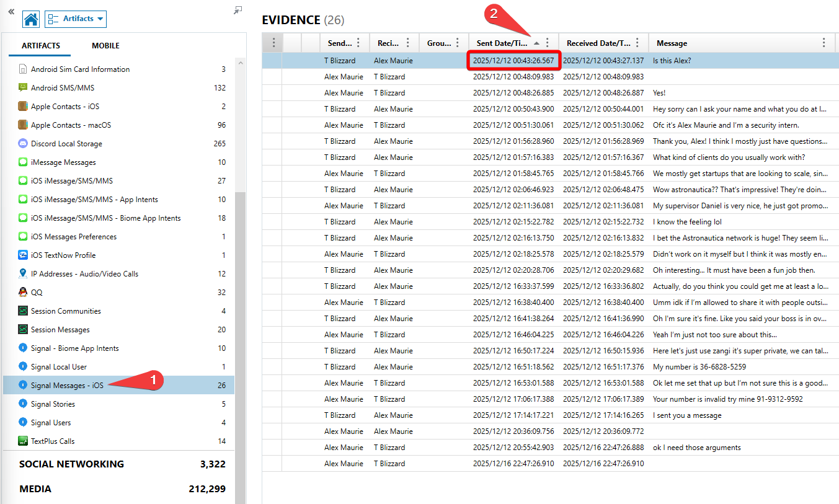
Task: Click the Android Sim Card Information icon
Action: tap(23, 69)
